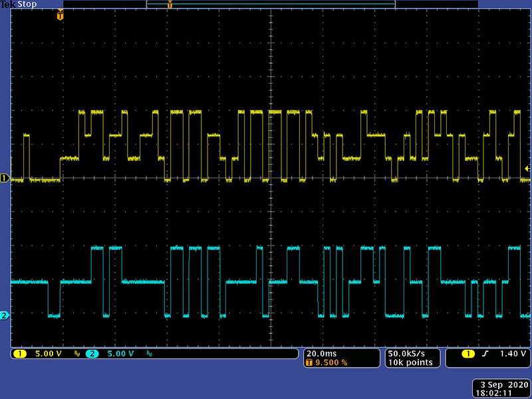The image size is (532, 399).
Task: Click the channel 1 bandwidth limit icon
Action: (76, 354)
